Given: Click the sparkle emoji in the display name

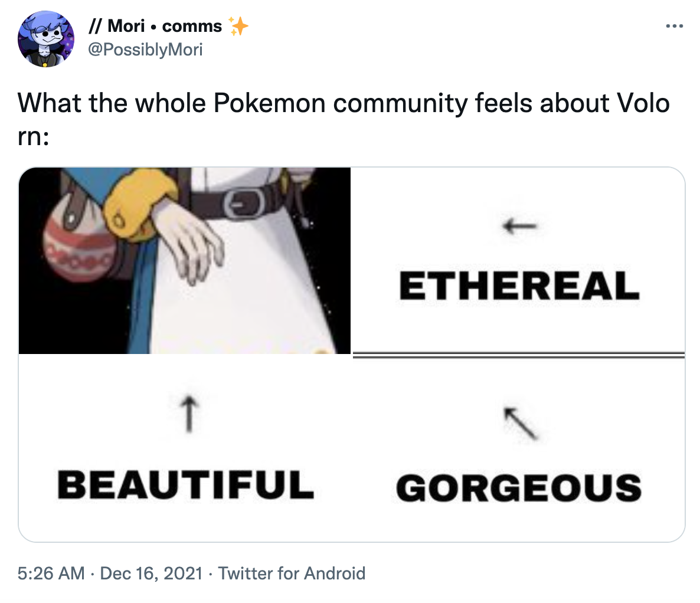Looking at the screenshot, I should pos(238,25).
